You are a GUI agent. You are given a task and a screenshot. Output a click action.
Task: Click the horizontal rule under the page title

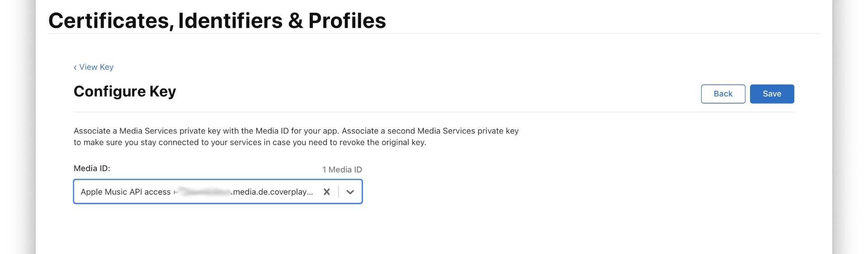tap(434, 34)
